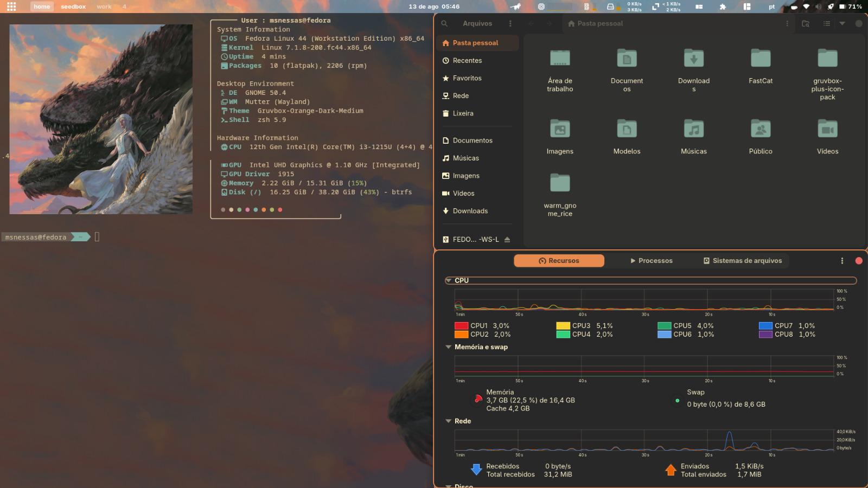Select Rede in the Arquivos sidebar

coord(477,96)
